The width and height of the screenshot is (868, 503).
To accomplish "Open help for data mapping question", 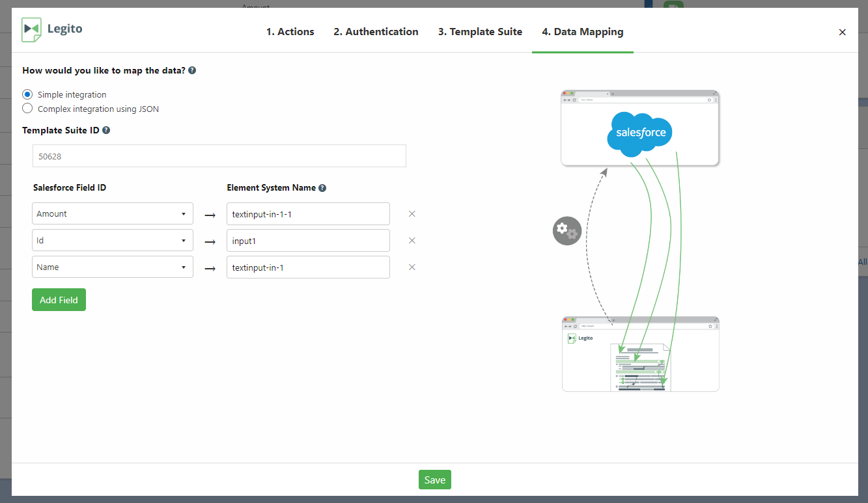I will [x=192, y=70].
